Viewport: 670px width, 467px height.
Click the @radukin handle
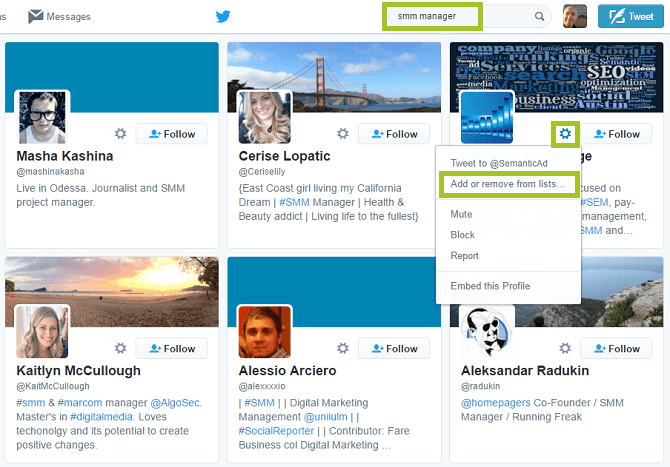(x=481, y=386)
